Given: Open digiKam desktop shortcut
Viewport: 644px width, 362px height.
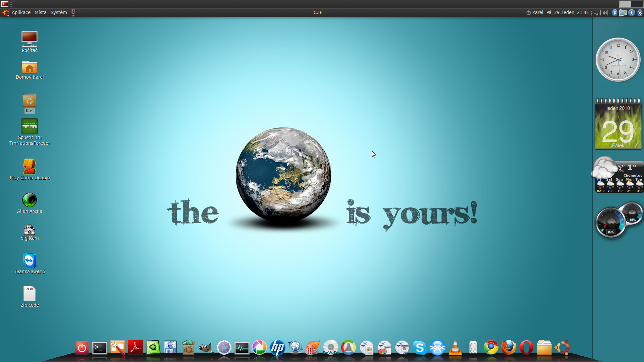Looking at the screenshot, I should click(30, 232).
